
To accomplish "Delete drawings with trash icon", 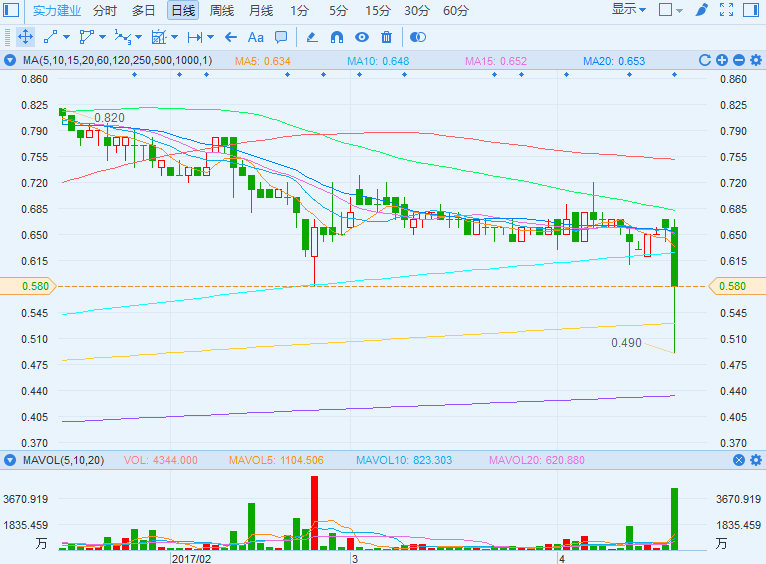I will 386,37.
